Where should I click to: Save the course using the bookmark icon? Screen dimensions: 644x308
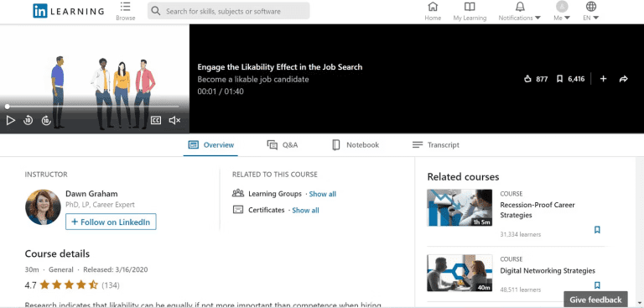559,79
